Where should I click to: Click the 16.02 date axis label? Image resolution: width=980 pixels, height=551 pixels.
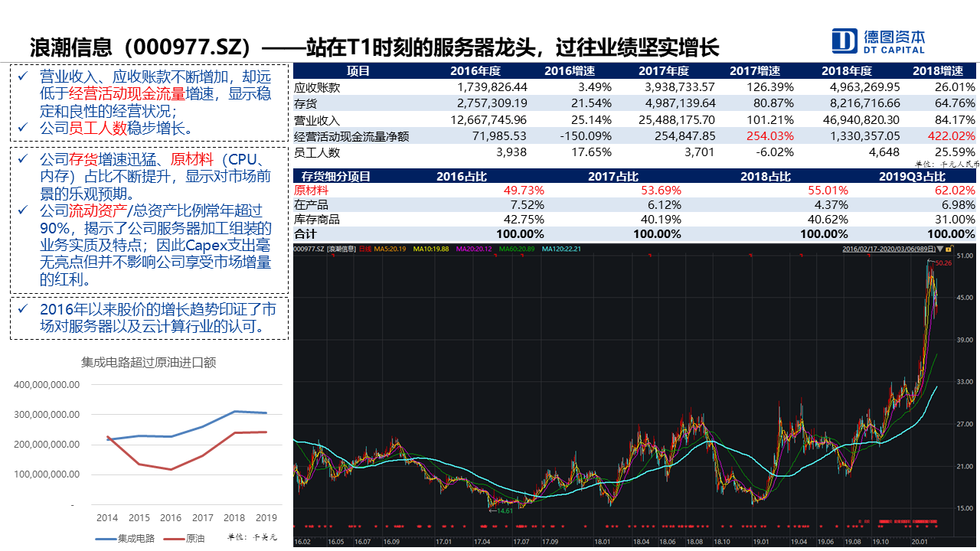(x=302, y=541)
